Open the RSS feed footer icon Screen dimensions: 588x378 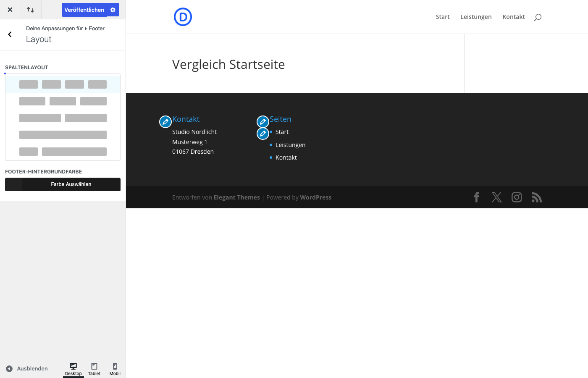pyautogui.click(x=537, y=197)
